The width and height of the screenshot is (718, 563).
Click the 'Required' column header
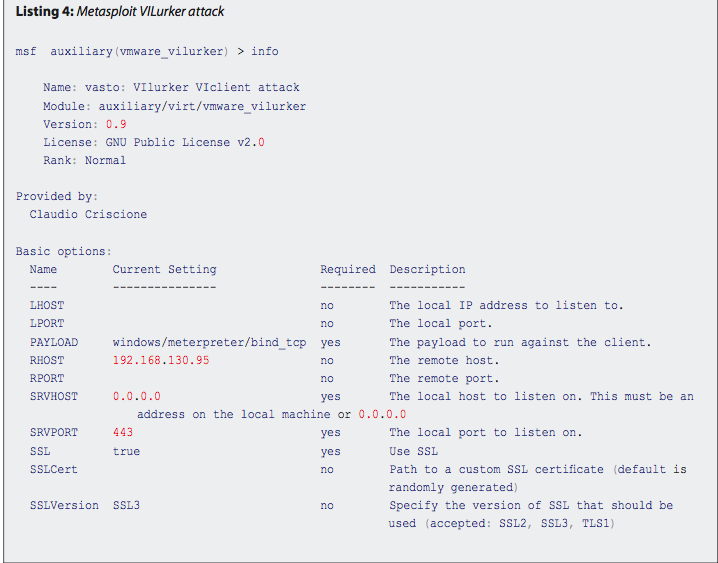point(347,269)
